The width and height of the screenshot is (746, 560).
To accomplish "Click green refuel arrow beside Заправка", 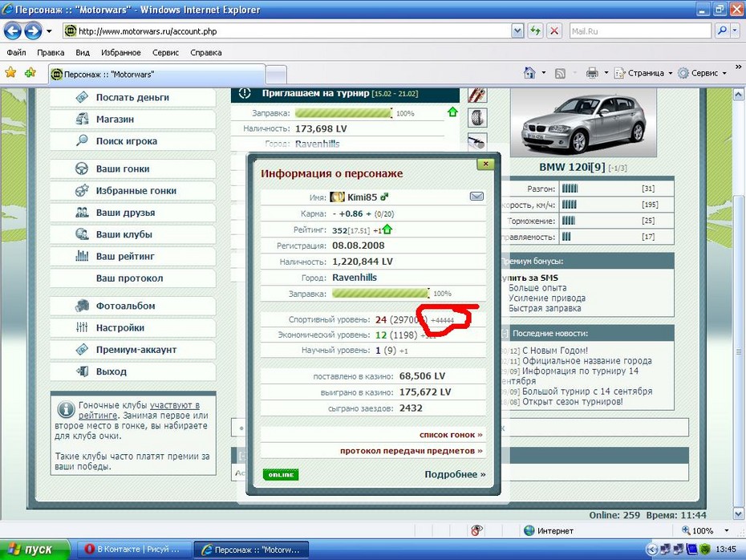I will (x=452, y=112).
